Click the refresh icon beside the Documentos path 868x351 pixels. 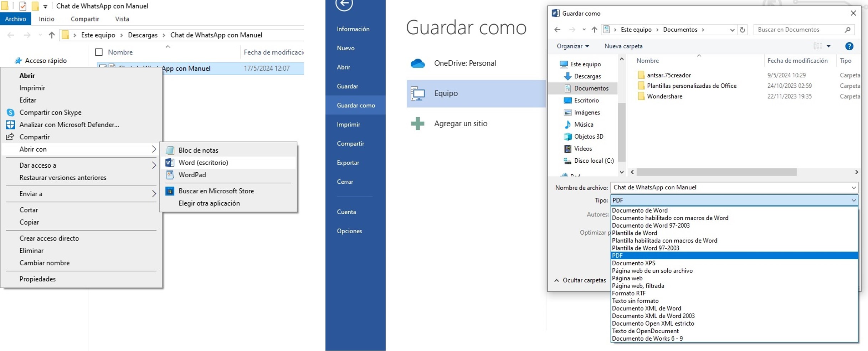pos(743,30)
